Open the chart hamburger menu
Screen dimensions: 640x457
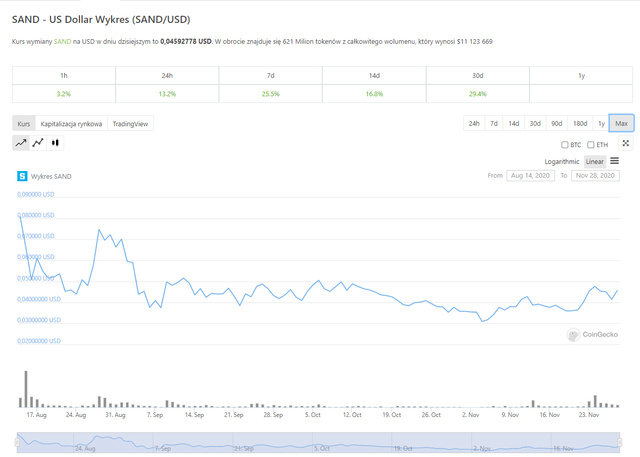click(x=614, y=161)
